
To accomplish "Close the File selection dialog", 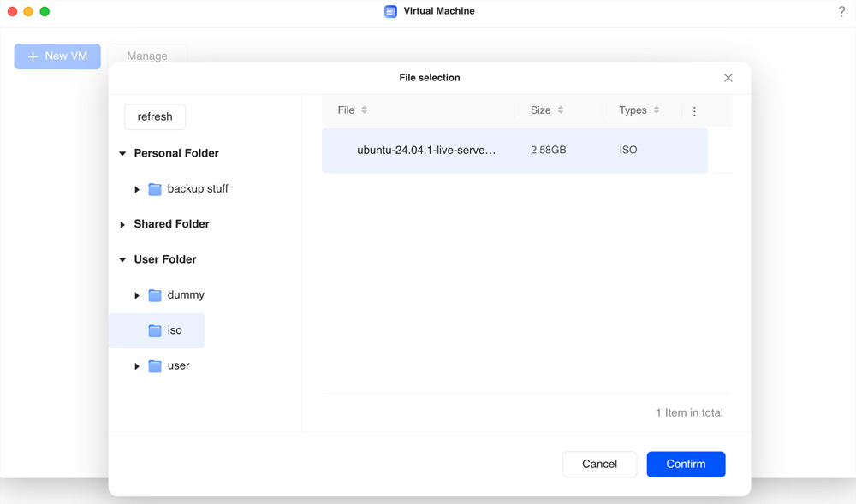I will 728,78.
